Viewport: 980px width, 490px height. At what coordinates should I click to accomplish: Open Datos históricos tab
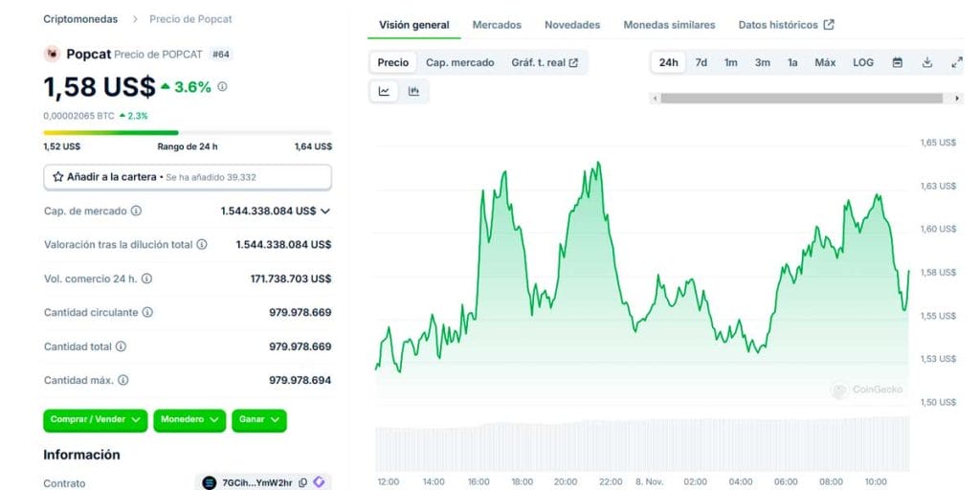tap(786, 25)
